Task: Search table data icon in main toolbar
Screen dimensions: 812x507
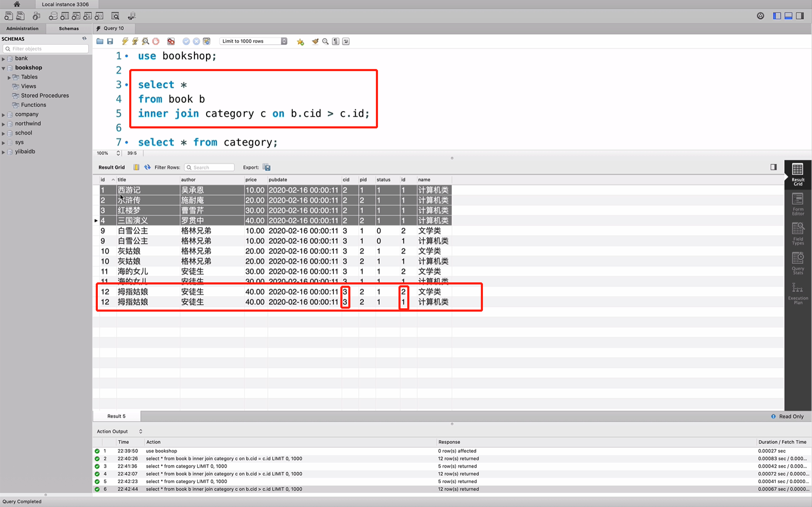Action: pos(115,16)
